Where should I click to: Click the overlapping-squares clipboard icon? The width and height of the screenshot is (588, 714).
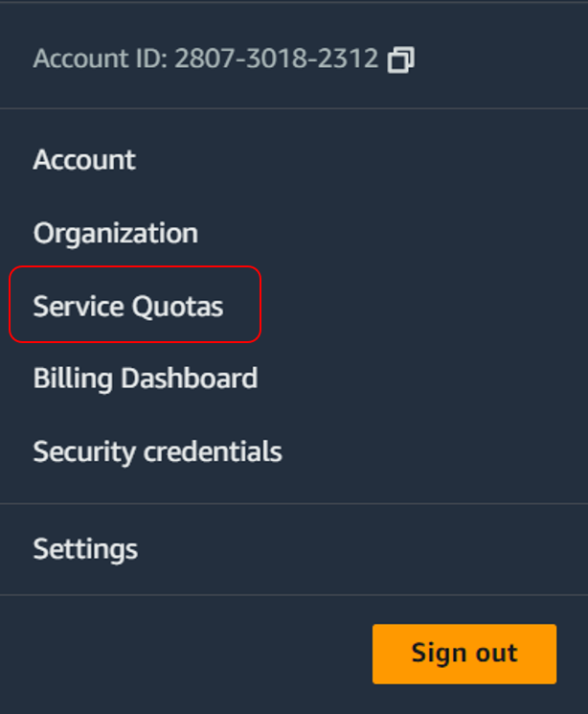(401, 59)
